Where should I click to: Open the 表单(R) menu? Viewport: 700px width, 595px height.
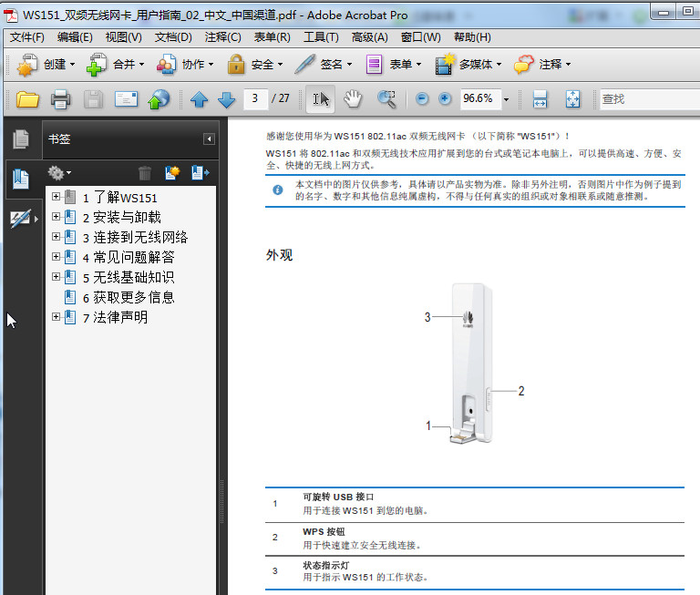[272, 37]
